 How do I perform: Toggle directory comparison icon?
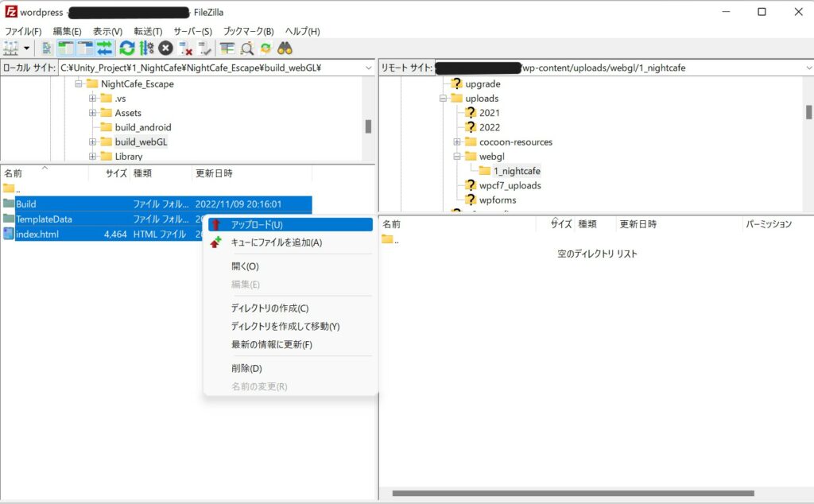[246, 48]
